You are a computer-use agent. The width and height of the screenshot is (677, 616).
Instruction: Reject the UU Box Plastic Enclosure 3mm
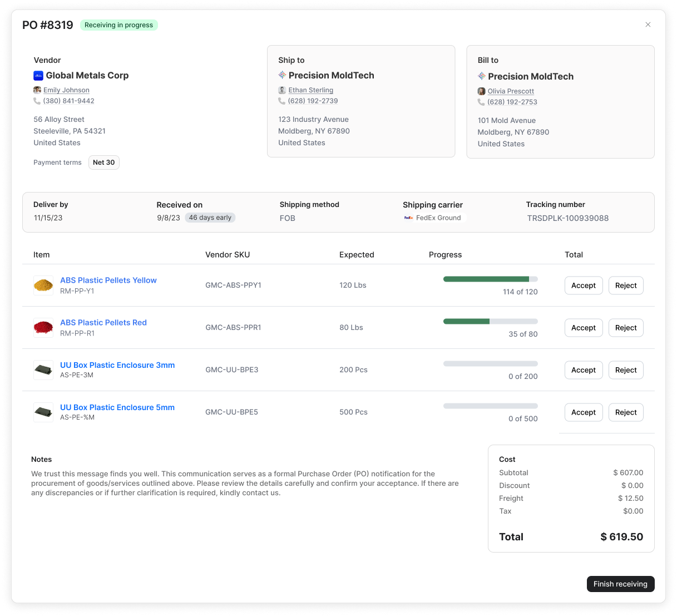click(625, 370)
